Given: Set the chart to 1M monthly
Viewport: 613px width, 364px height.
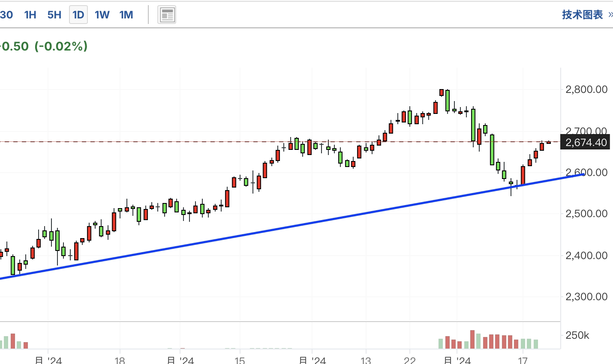Looking at the screenshot, I should coord(126,15).
